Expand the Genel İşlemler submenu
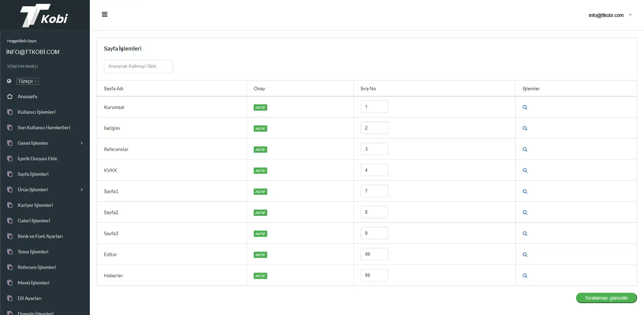The image size is (644, 315). (x=33, y=143)
